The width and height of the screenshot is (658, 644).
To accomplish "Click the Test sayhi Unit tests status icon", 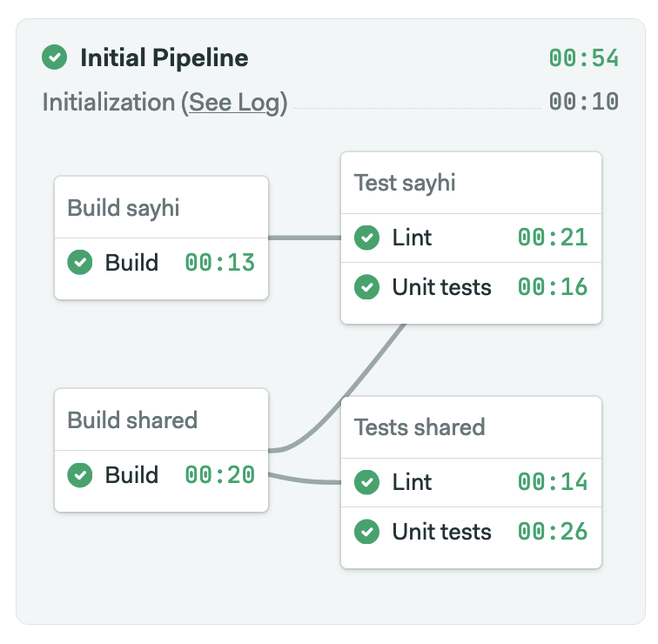I will 367,287.
